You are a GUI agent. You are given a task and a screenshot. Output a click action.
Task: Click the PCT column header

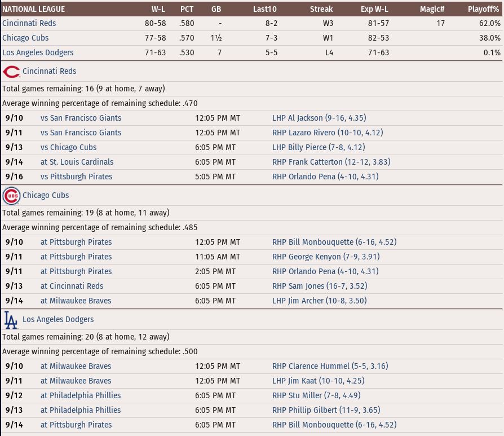pos(187,10)
